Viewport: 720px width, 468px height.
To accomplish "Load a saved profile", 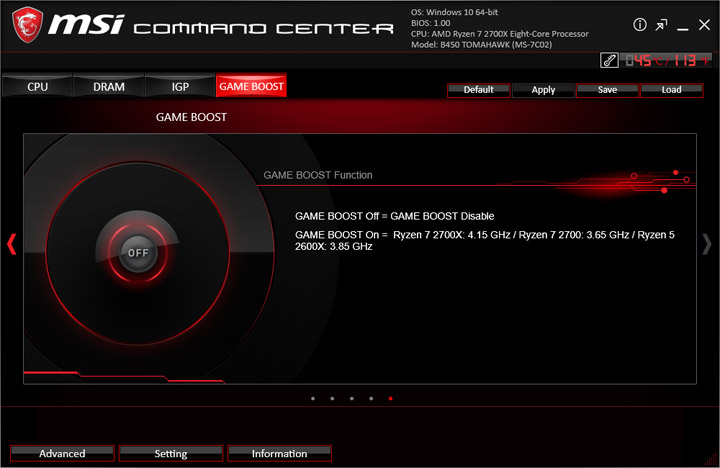I will tap(671, 90).
